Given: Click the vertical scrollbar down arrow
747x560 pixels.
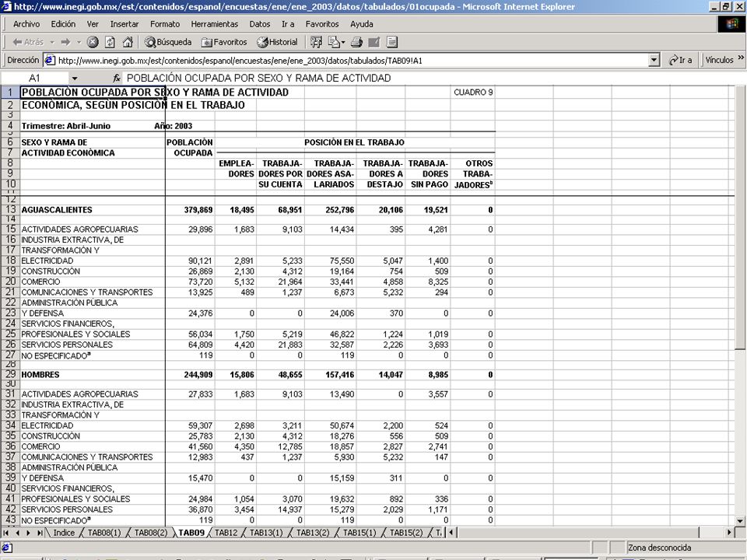Looking at the screenshot, I should click(x=740, y=521).
